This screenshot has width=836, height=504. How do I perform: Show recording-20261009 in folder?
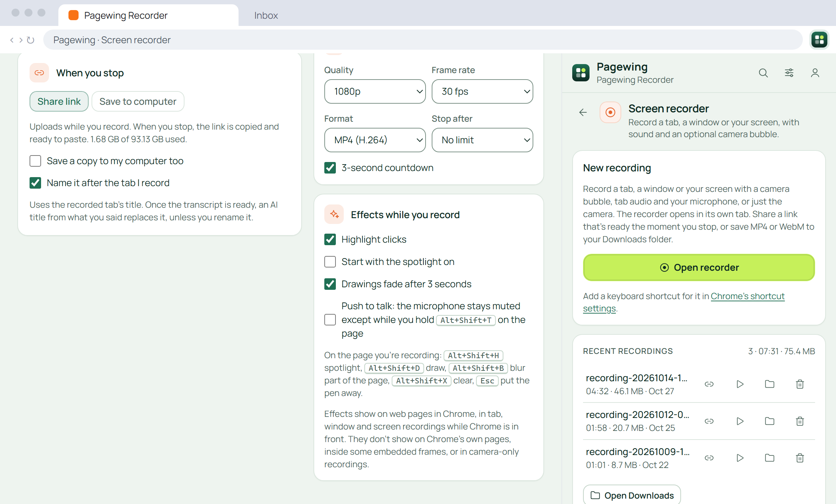coord(769,458)
